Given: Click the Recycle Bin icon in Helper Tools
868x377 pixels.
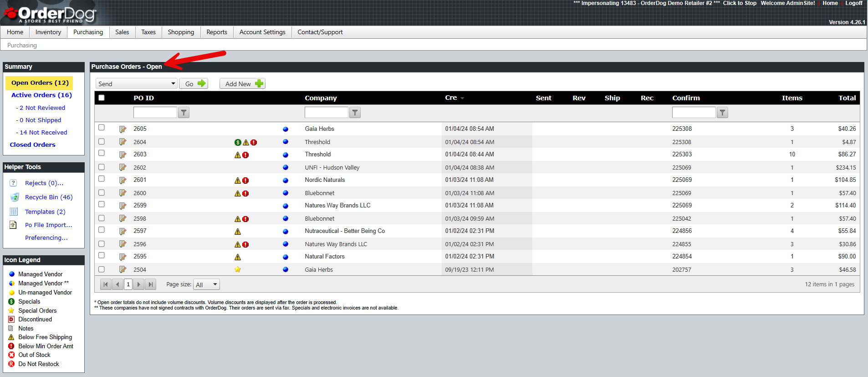Looking at the screenshot, I should click(15, 197).
